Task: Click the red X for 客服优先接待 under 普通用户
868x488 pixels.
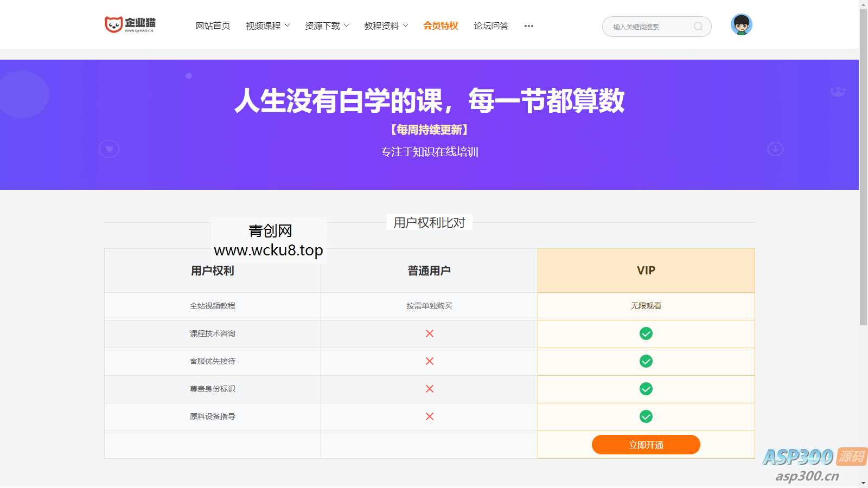Action: click(x=429, y=361)
